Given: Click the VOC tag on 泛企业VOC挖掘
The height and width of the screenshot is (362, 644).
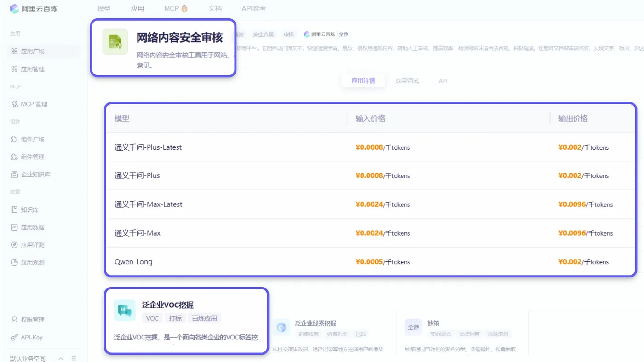Looking at the screenshot, I should click(152, 318).
